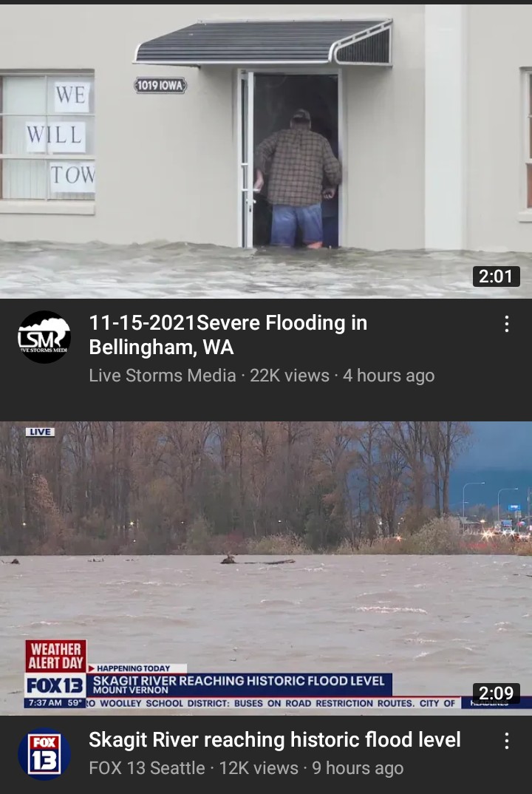532x794 pixels.
Task: Play the Bellingham flooding video thumbnail
Action: tap(266, 151)
